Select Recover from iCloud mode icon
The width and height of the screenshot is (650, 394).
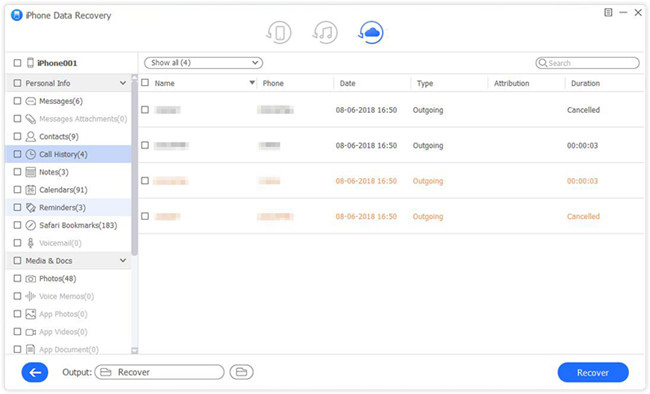(371, 32)
